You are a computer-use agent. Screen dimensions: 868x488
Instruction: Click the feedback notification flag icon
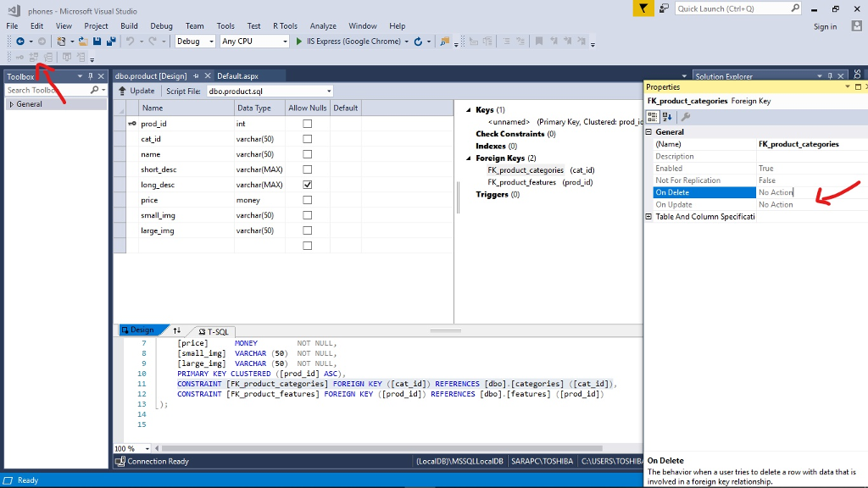coord(643,8)
